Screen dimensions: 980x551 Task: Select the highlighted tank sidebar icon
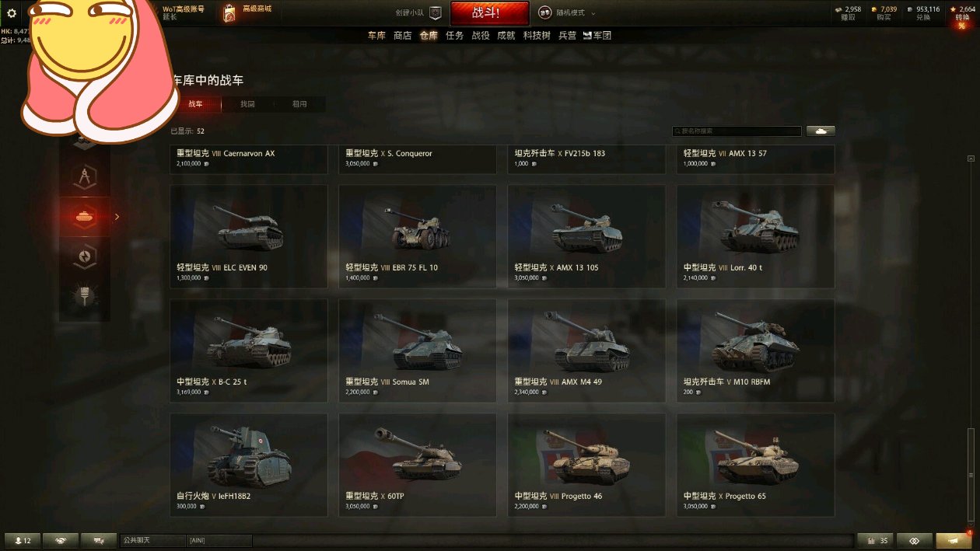[x=85, y=217]
